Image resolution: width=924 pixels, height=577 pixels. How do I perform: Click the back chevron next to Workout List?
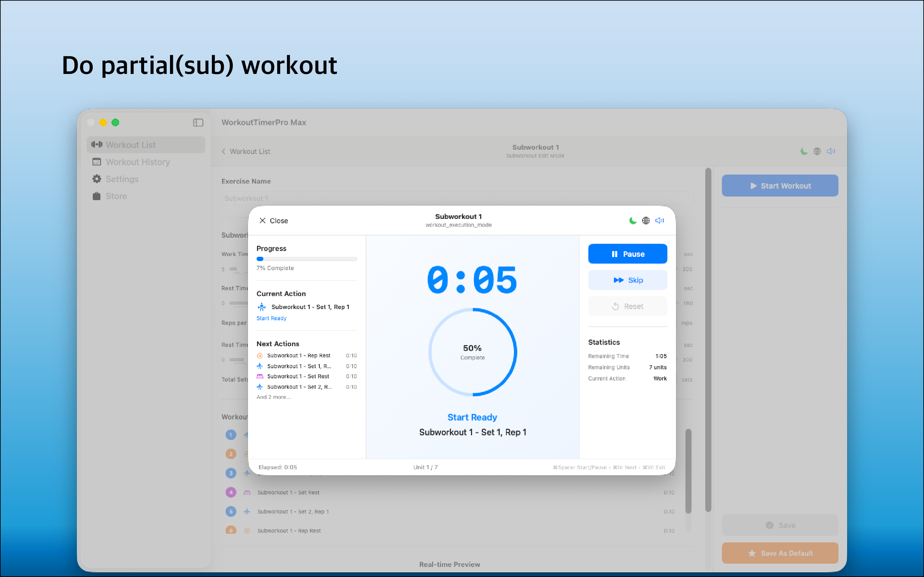point(224,151)
